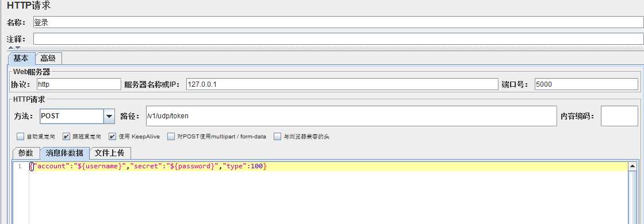Enable the 与浏览器兼容的头 checkbox

[278, 137]
